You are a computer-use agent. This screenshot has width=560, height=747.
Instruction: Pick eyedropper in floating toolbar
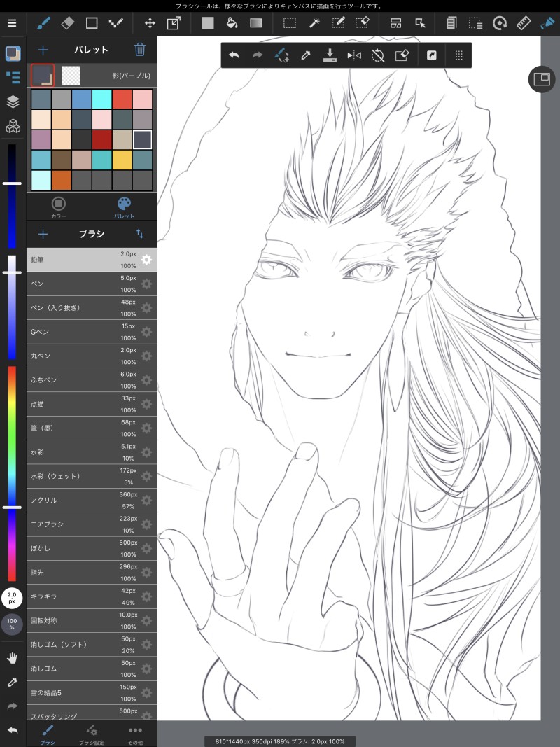click(x=306, y=55)
